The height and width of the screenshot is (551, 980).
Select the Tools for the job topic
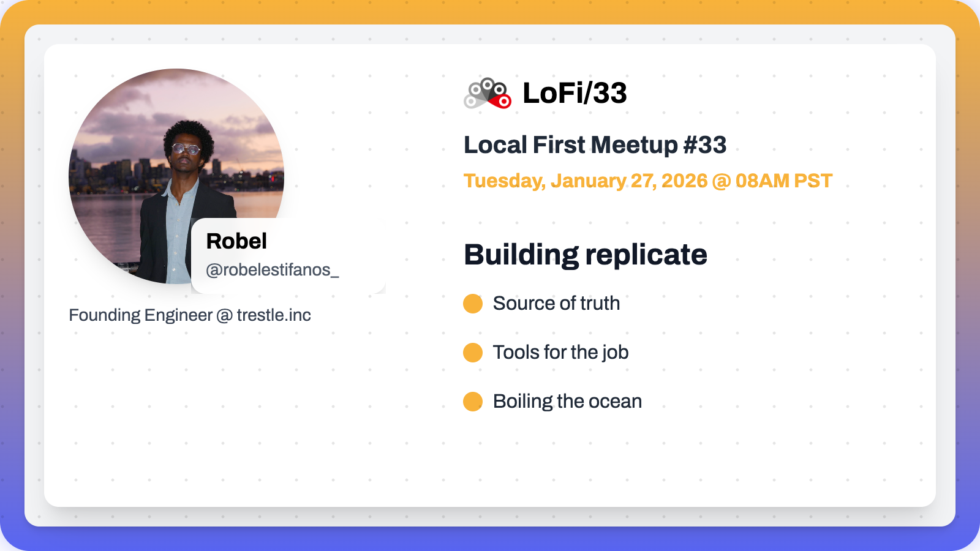(x=560, y=353)
